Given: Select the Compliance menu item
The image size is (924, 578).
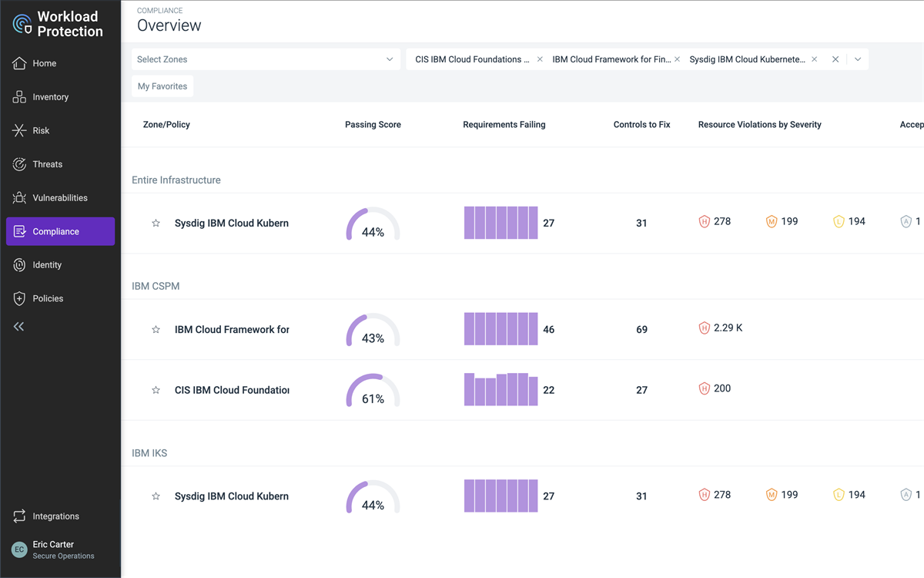Looking at the screenshot, I should pos(60,231).
